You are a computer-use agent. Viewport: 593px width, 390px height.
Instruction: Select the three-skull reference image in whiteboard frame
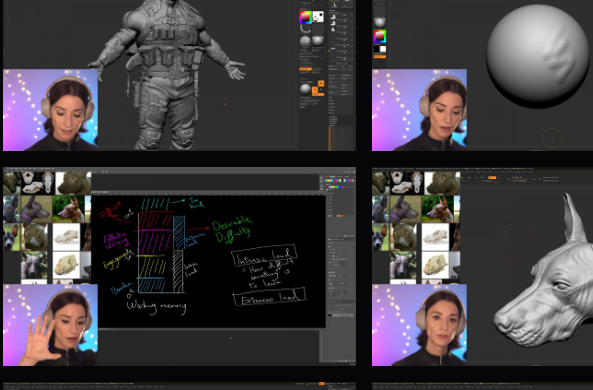38,183
